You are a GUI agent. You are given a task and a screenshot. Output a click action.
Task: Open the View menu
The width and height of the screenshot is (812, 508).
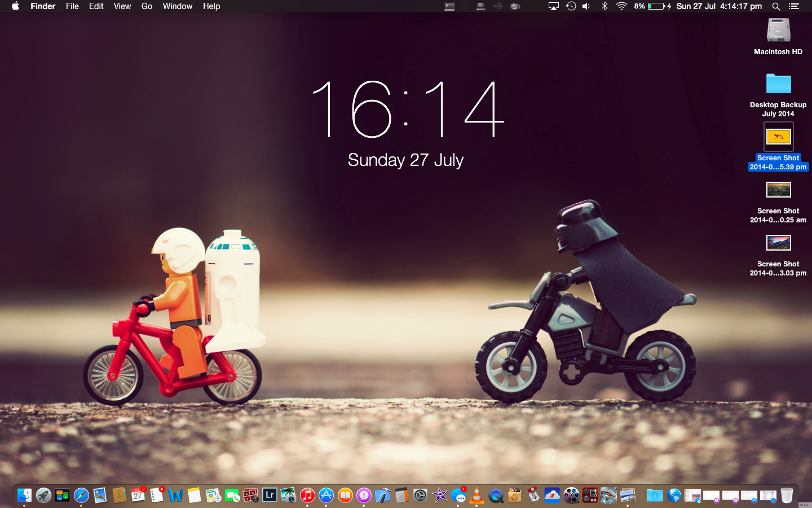pos(122,6)
